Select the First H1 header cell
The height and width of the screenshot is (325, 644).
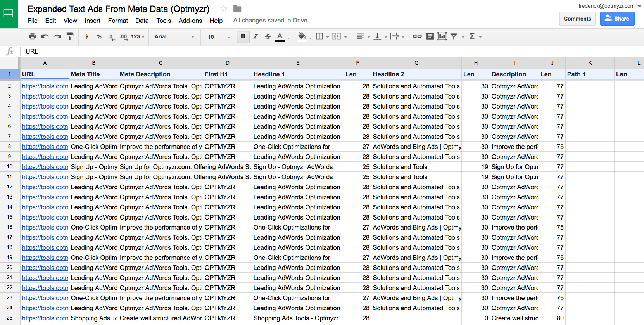tap(227, 74)
